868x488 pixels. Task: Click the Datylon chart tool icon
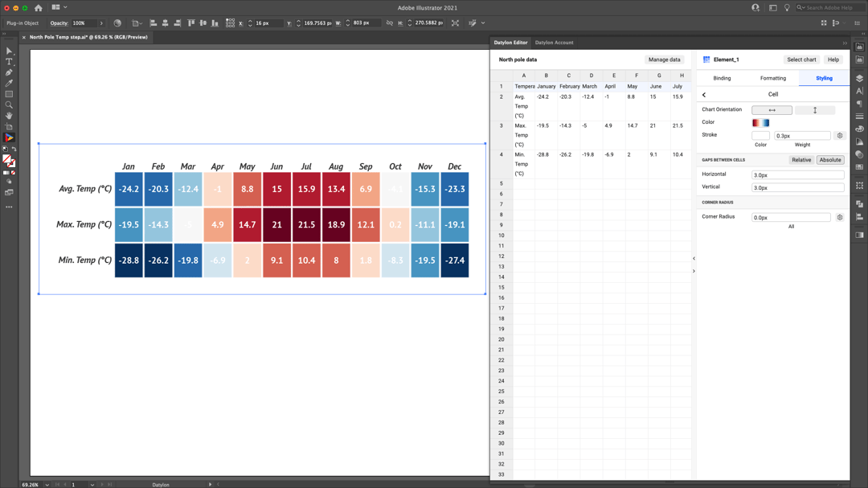[x=9, y=137]
